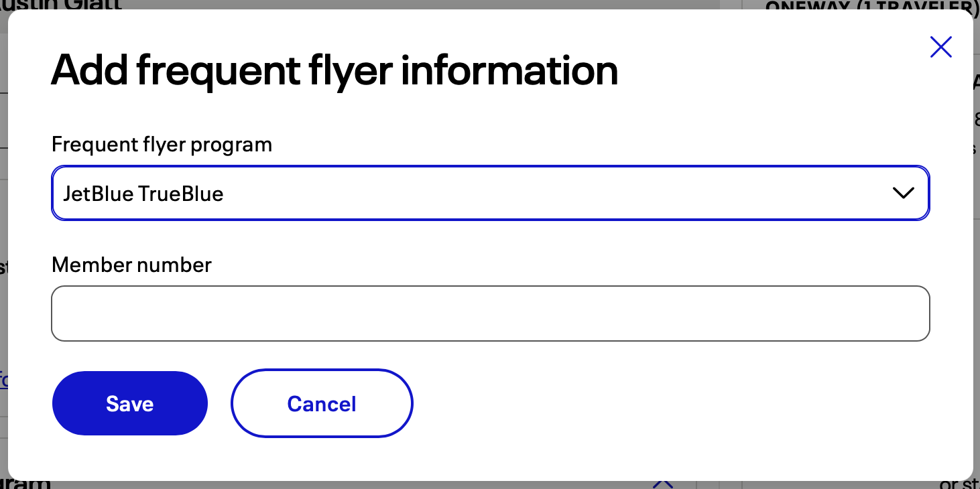980x489 pixels.
Task: Click the "Member number" field label
Action: (131, 265)
